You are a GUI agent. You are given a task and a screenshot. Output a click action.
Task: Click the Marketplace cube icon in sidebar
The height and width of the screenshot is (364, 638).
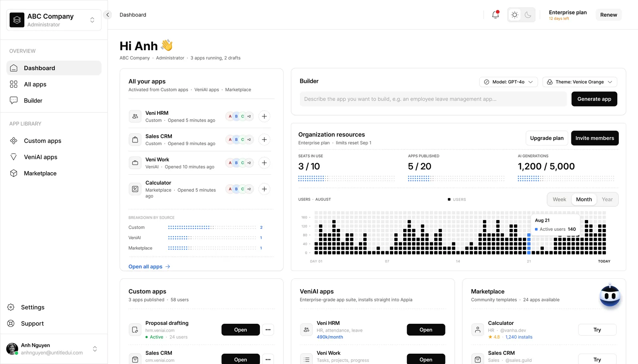tap(14, 173)
